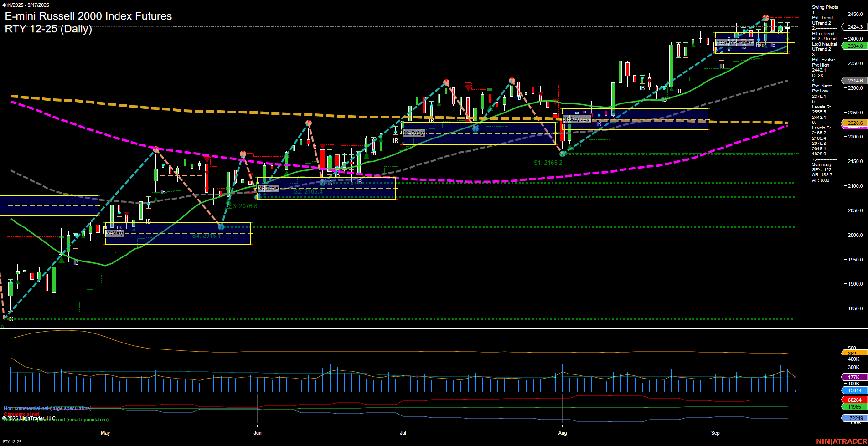Viewport: 868px width, 446px height.
Task: Click the red 60284 commercial net marker
Action: coord(854,400)
